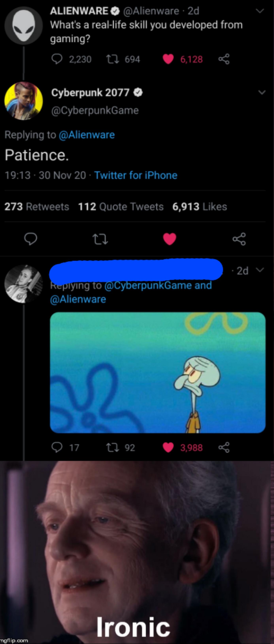Share the Cyberpunk 2077 Patience tweet
Screen dimensions: 274x644
239,239
